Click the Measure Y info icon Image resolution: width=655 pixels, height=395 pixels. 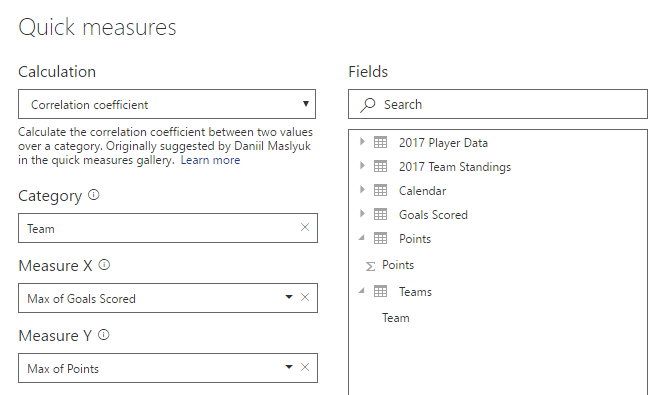(104, 335)
